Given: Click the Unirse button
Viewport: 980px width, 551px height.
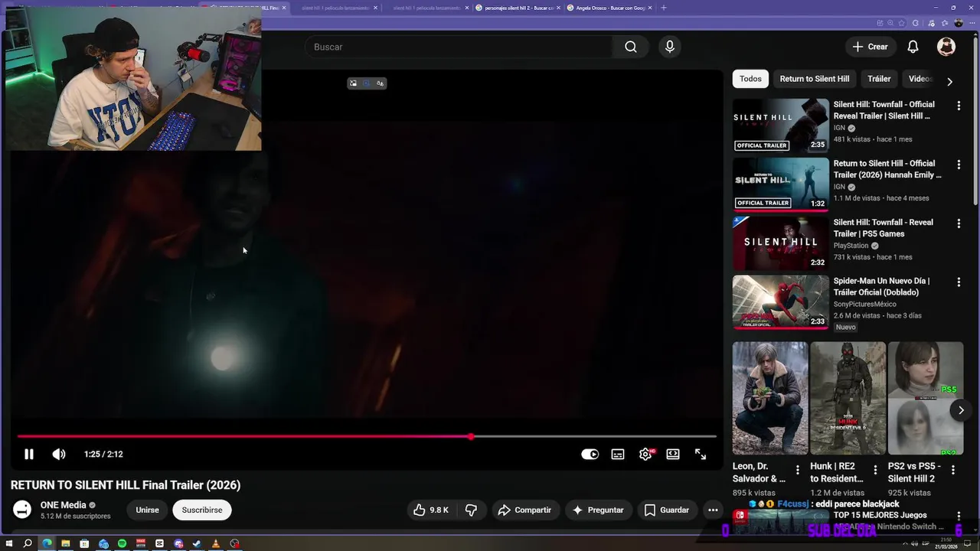Looking at the screenshot, I should pyautogui.click(x=147, y=510).
